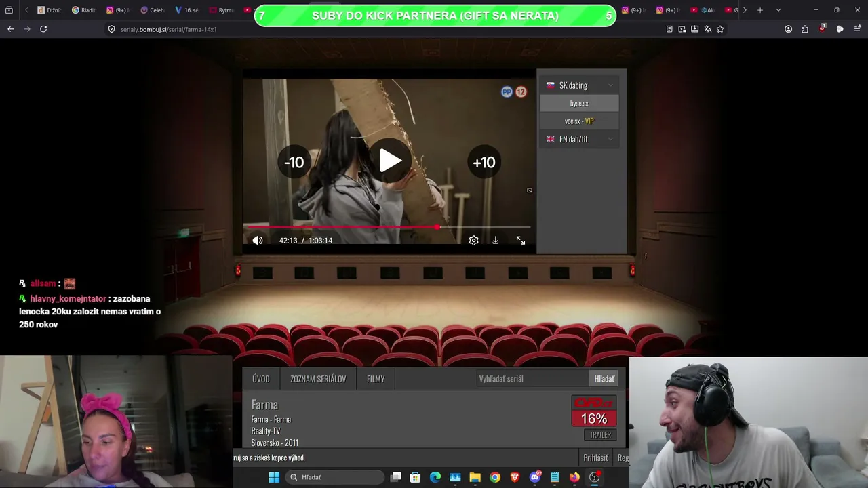The image size is (868, 488).
Task: Open the Windows Start menu
Action: [x=274, y=477]
